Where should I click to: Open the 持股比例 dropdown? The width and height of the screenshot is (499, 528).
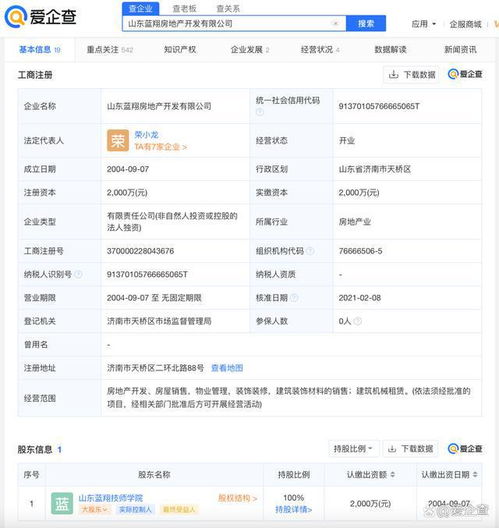coord(354,449)
